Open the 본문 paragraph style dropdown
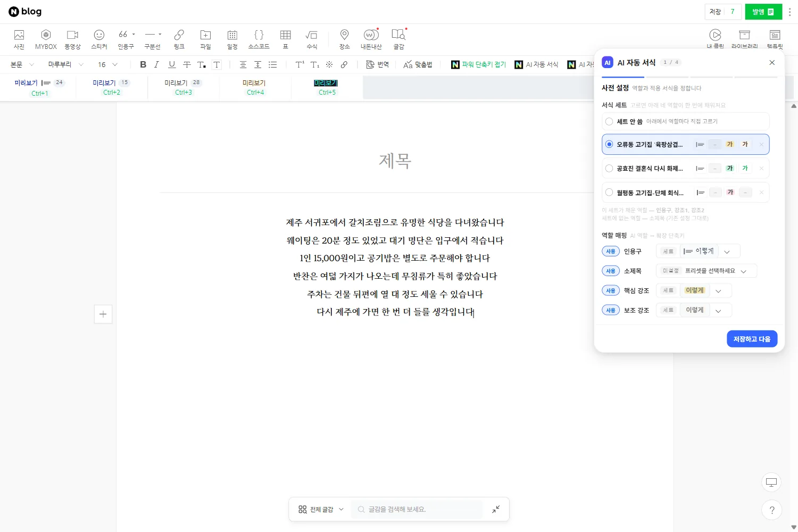 coord(22,64)
